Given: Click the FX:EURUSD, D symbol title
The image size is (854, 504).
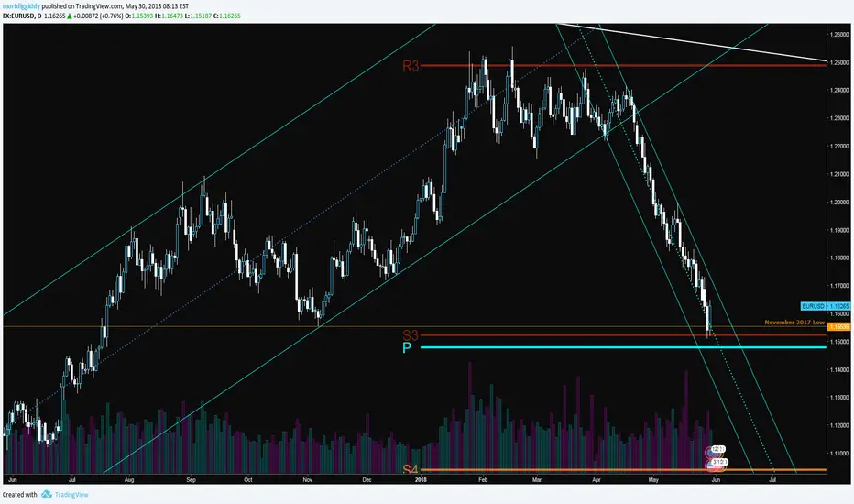Looking at the screenshot, I should coord(22,16).
